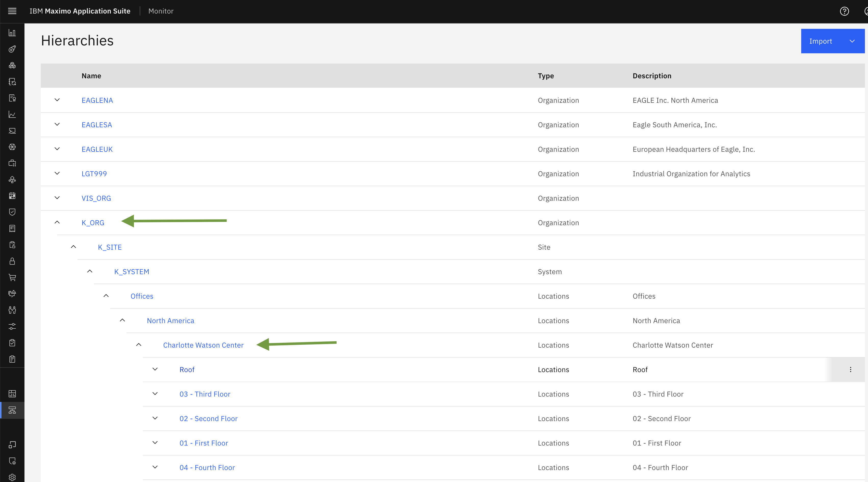Click the shield checkmark sidebar icon
Viewport: 868px width, 482px height.
coord(12,212)
